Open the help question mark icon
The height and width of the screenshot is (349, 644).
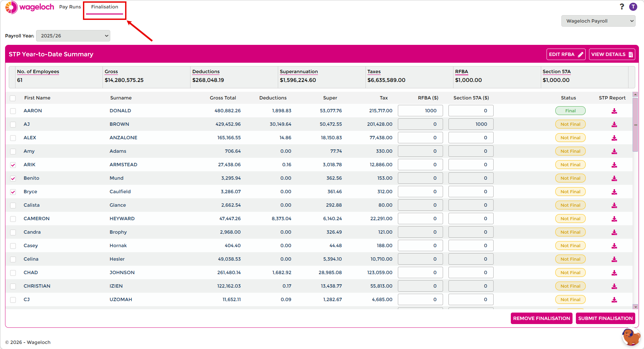622,7
